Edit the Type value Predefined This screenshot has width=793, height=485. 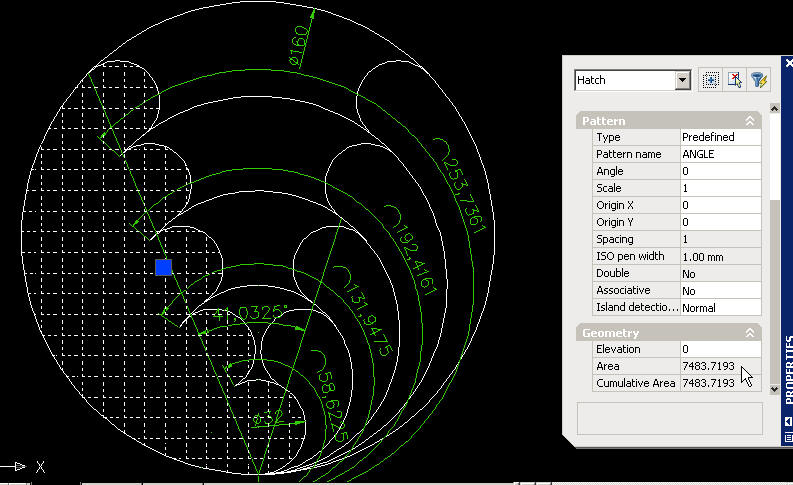pyautogui.click(x=720, y=137)
